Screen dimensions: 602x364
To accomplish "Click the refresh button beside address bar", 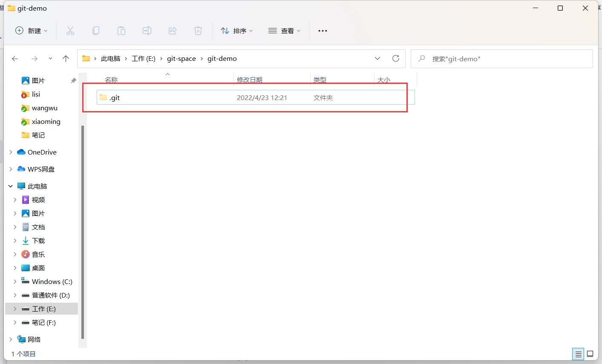I will tap(396, 59).
